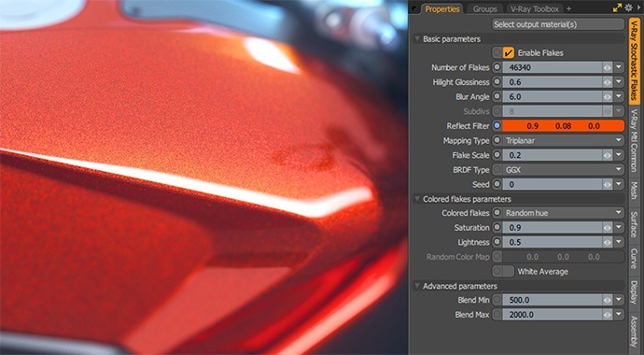Open the Seed dropdown arrow

619,184
